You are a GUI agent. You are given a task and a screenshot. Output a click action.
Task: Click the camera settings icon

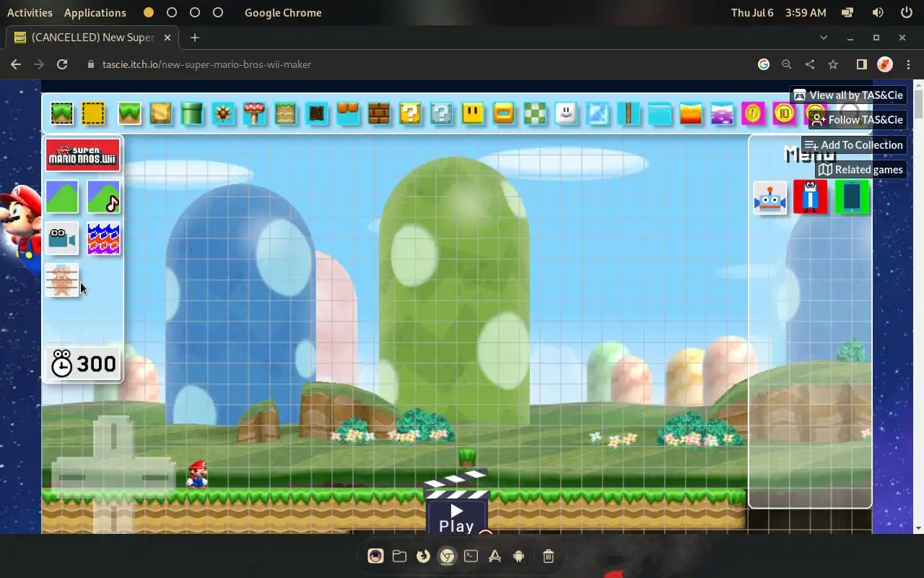click(x=62, y=238)
